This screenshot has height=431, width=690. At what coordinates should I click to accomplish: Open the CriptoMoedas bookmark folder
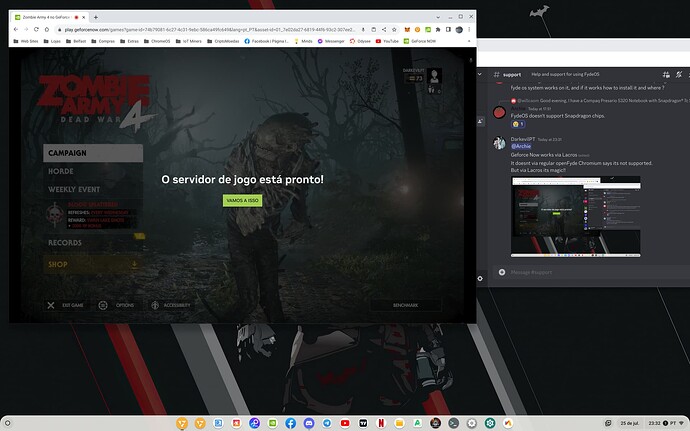(223, 41)
